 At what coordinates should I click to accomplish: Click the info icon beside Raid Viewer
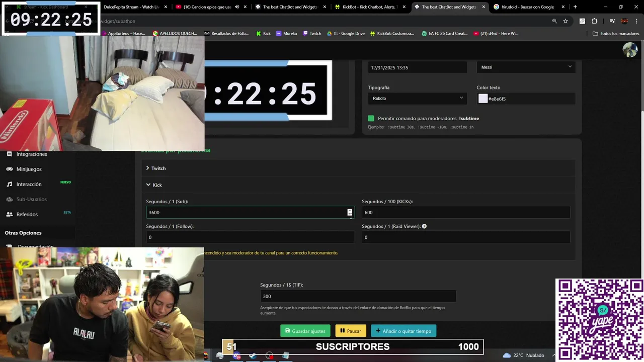pyautogui.click(x=424, y=226)
